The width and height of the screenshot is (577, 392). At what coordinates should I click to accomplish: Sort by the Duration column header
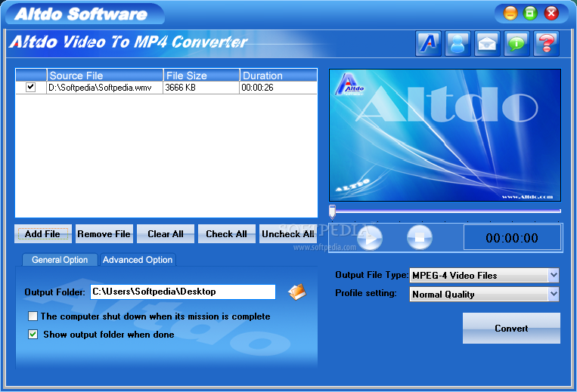coord(278,76)
